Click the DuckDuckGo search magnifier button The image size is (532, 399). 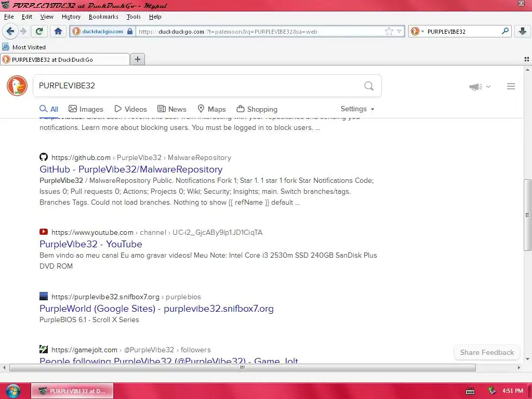369,86
